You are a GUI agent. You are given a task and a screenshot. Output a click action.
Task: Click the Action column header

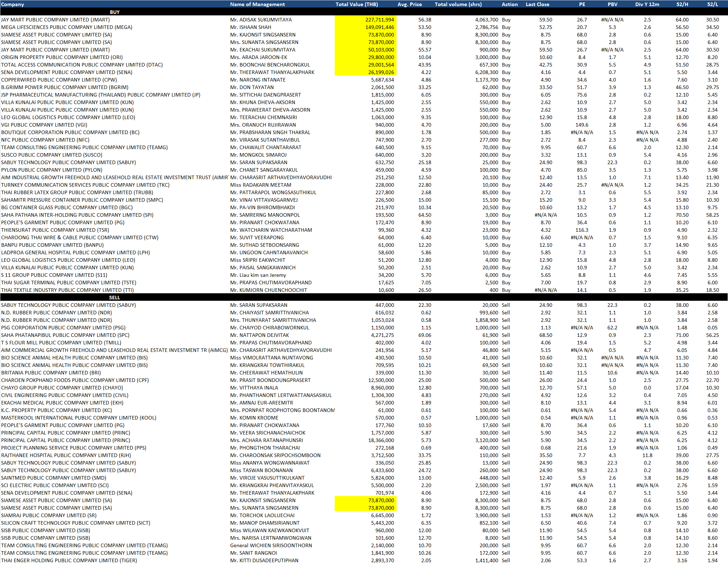(x=510, y=4)
